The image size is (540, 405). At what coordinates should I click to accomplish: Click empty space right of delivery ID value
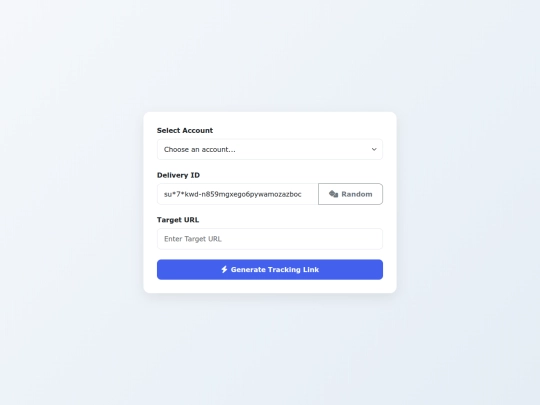(310, 194)
